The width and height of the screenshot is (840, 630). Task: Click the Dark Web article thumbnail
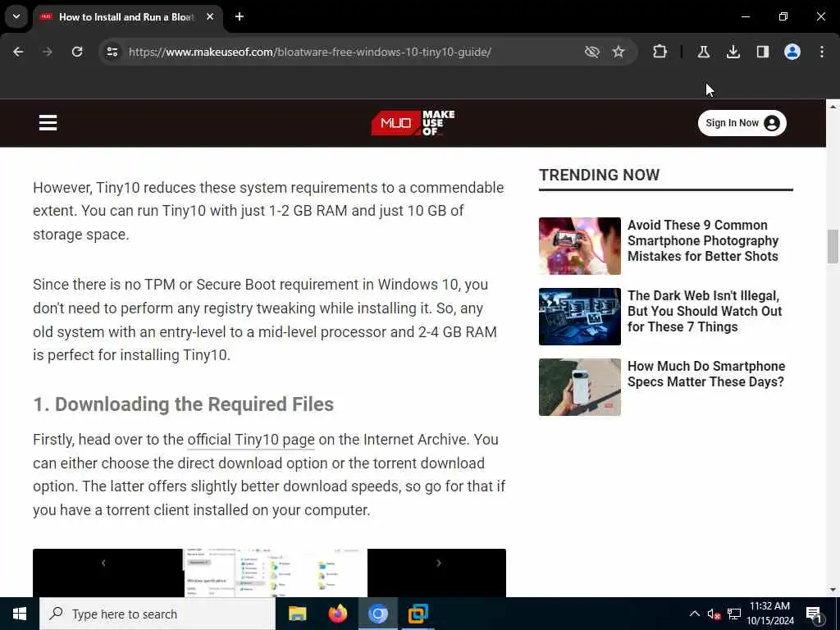pyautogui.click(x=580, y=317)
